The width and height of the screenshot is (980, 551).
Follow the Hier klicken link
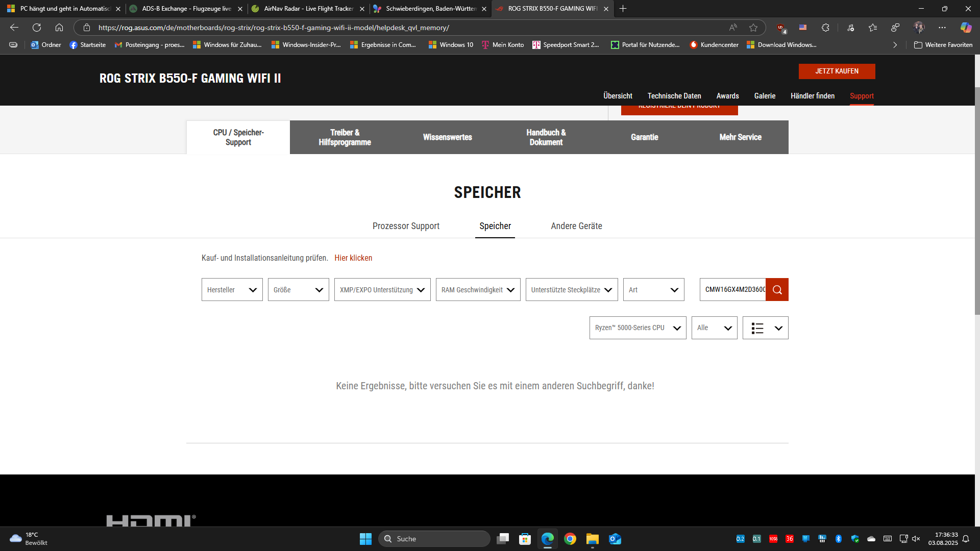353,258
